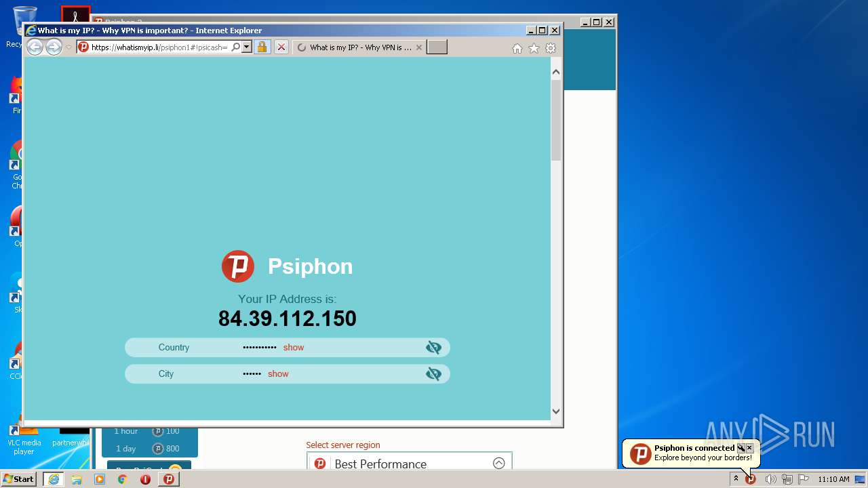
Task: Open the search icon in the address bar
Action: (235, 47)
